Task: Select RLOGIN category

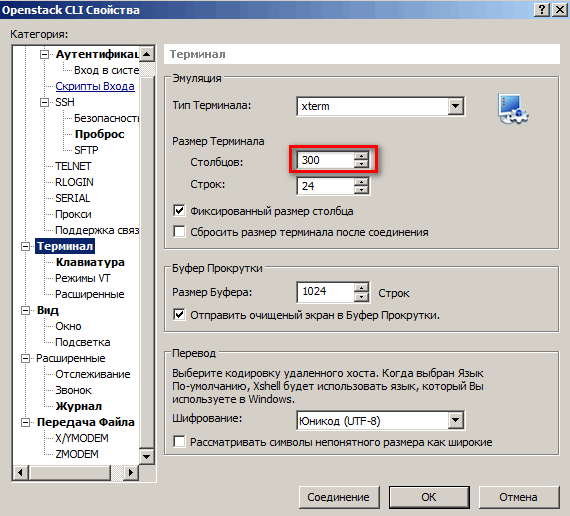Action: click(x=74, y=182)
